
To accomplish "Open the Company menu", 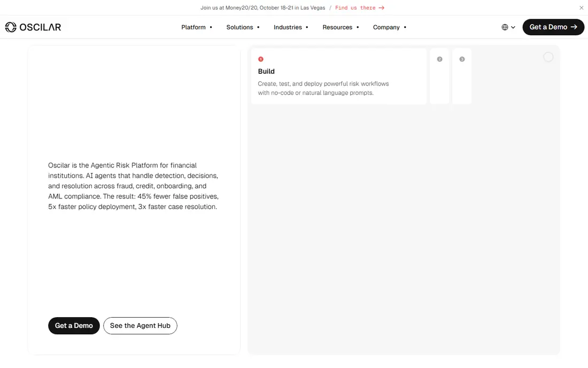I will pos(389,27).
